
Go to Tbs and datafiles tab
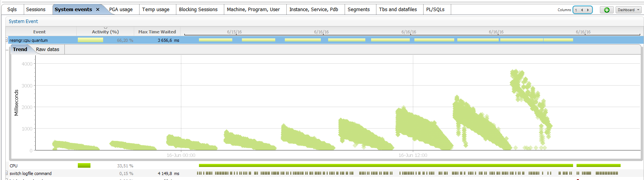click(x=398, y=10)
